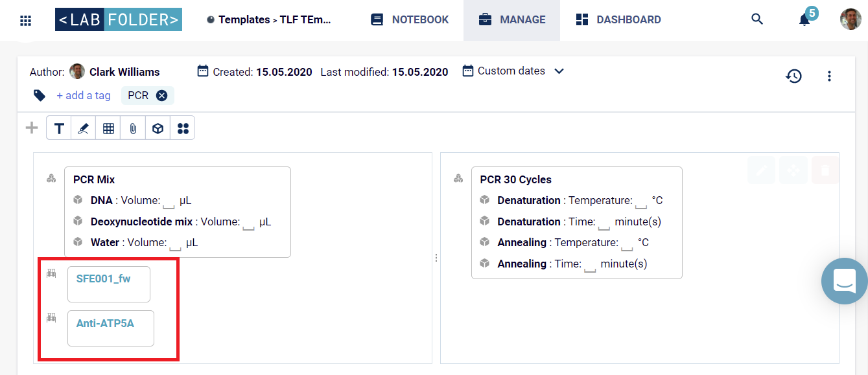Click the DNA volume input field
The height and width of the screenshot is (375, 868).
pos(169,202)
